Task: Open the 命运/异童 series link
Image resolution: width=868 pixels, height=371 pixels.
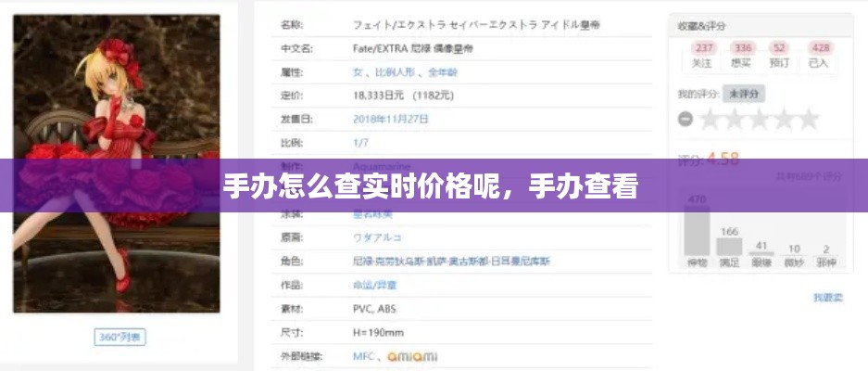Action: tap(375, 285)
